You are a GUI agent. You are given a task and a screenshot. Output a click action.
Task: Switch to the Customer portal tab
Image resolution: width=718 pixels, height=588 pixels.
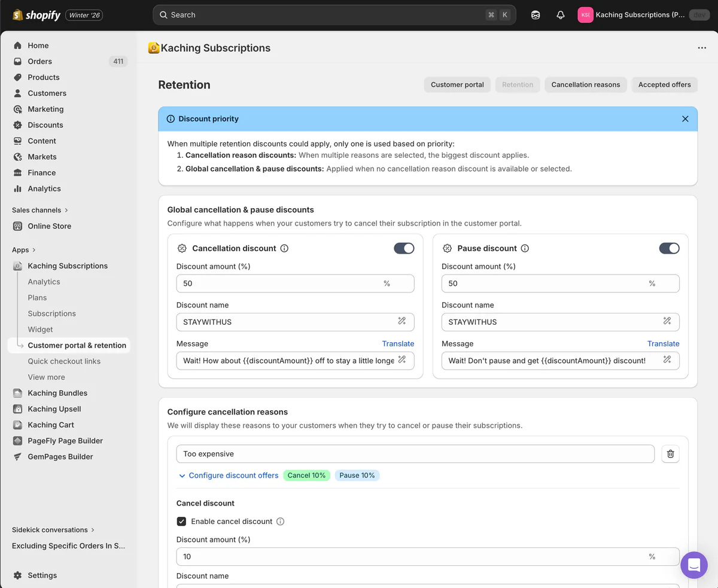pyautogui.click(x=457, y=84)
